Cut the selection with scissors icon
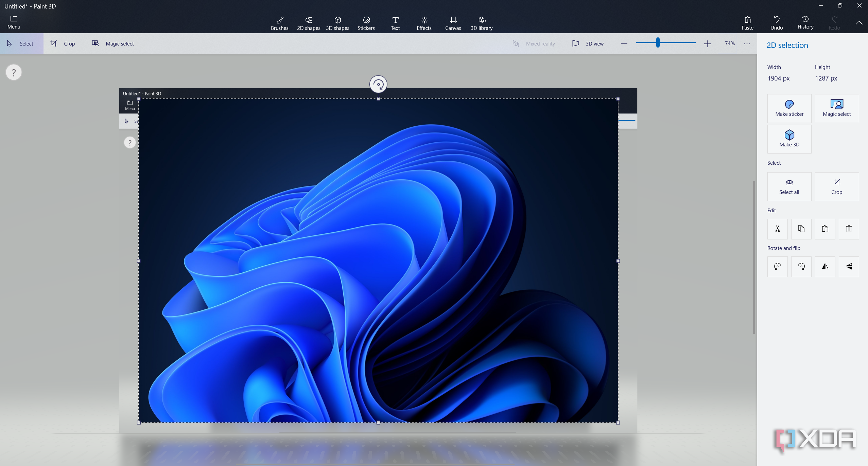868x466 pixels. (x=777, y=229)
